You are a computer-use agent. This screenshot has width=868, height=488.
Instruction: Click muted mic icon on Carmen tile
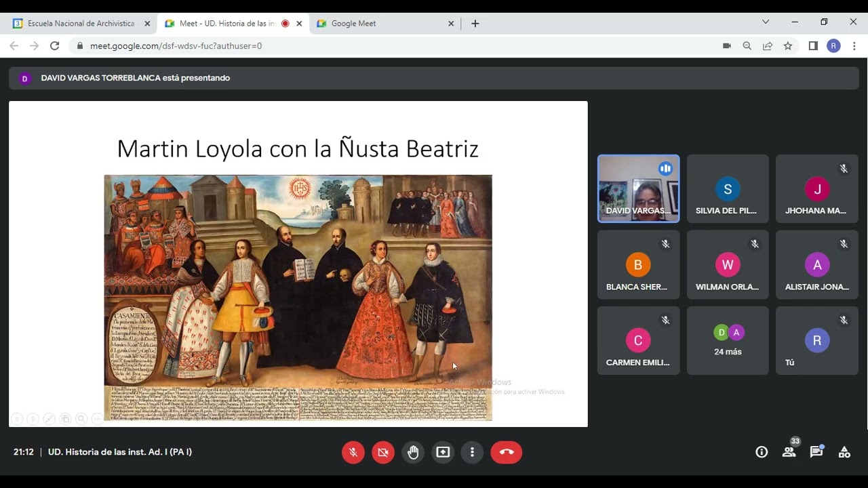coord(665,320)
